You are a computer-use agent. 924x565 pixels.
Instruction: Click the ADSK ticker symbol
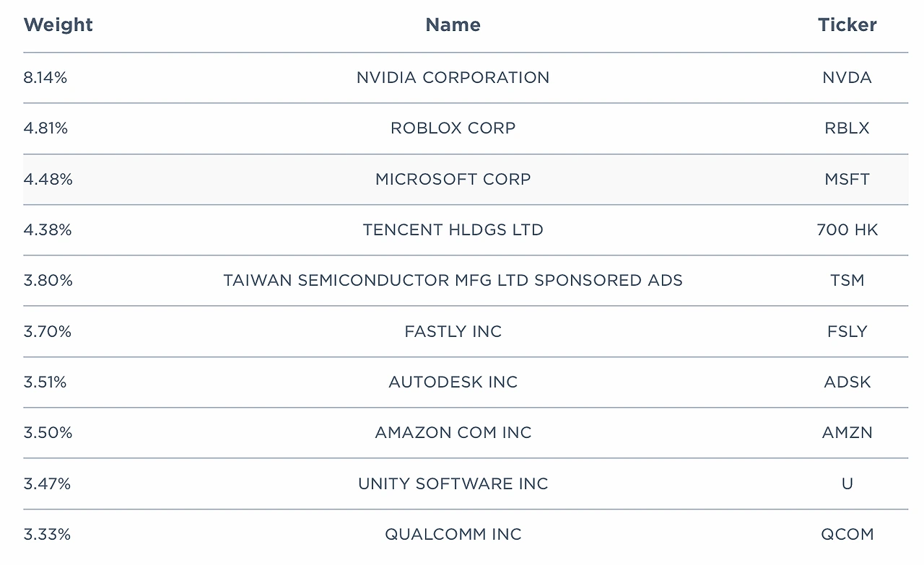(847, 382)
